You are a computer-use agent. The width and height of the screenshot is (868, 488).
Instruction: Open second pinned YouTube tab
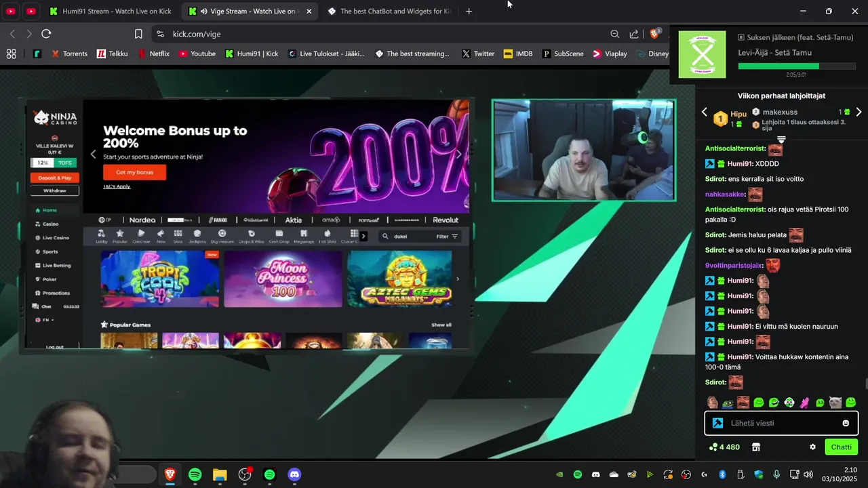pyautogui.click(x=31, y=11)
